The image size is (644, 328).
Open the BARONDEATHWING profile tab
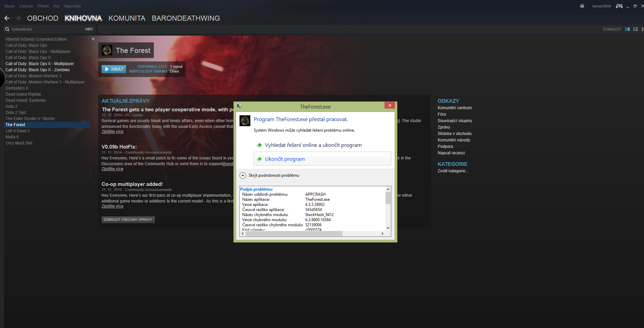coord(186,18)
